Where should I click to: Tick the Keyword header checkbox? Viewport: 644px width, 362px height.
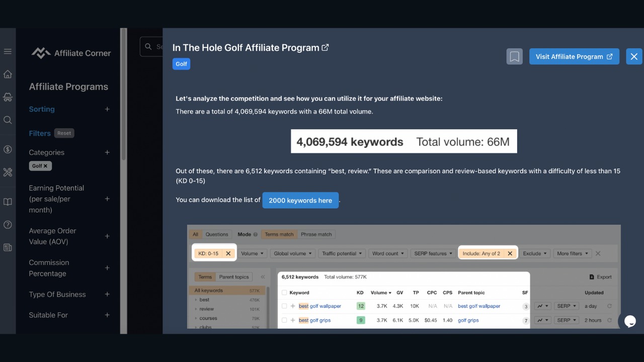(x=284, y=293)
